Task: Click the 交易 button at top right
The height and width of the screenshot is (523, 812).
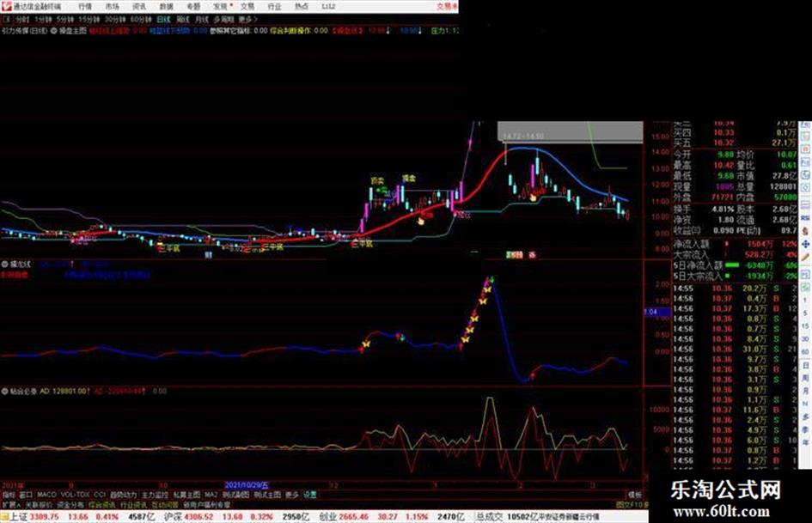Action: click(x=447, y=7)
